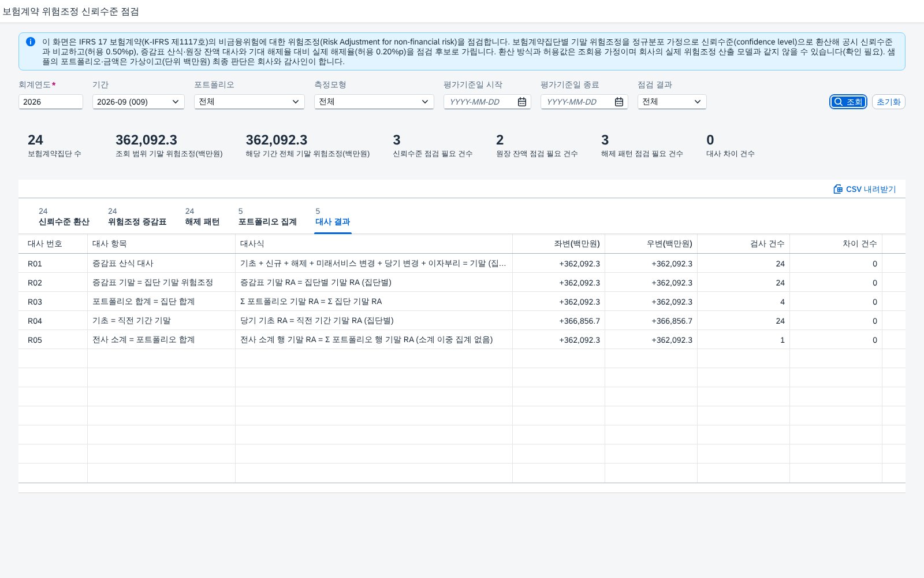Switch to the 신뢰수준 환산 tab
Image resolution: width=924 pixels, height=578 pixels.
[64, 217]
